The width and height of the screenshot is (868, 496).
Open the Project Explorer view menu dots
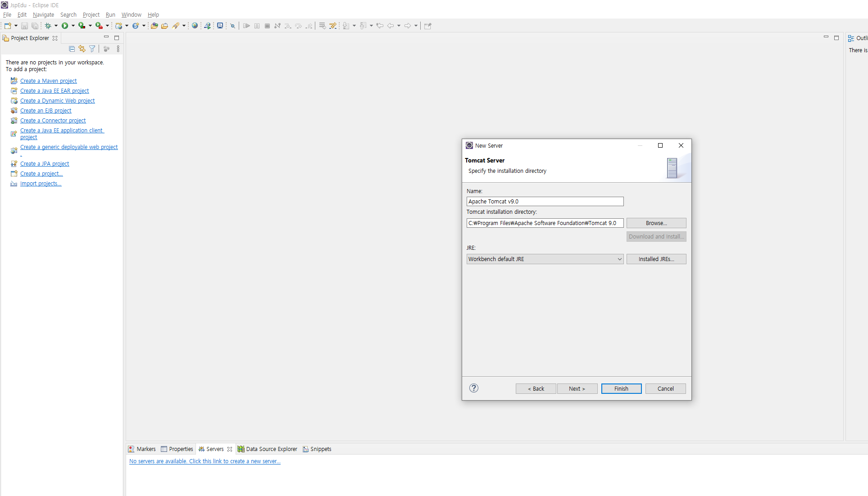[x=118, y=49]
